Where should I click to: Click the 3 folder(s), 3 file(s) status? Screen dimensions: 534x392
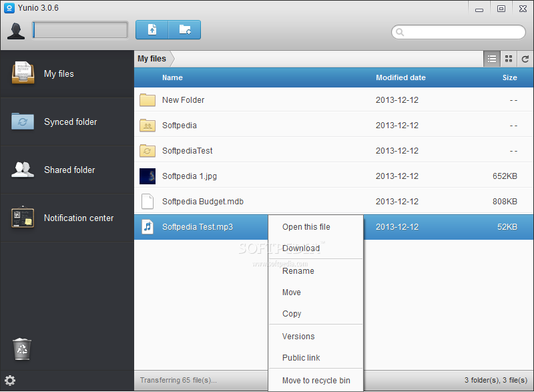(x=496, y=380)
